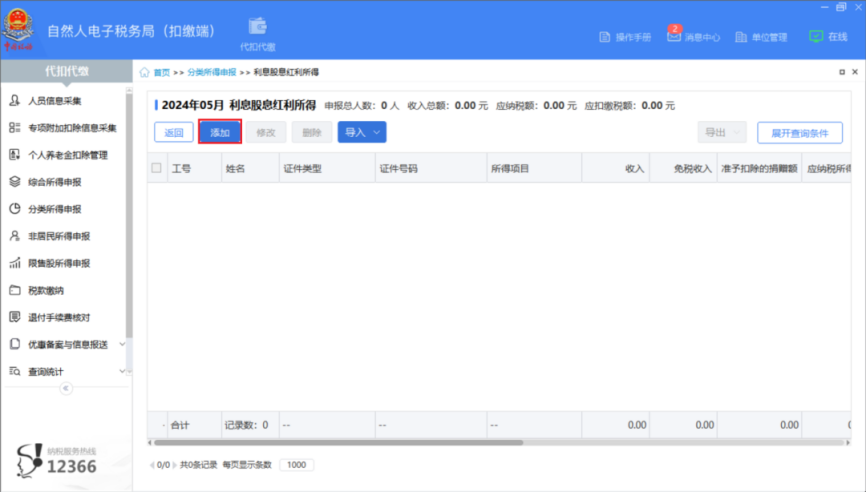
Task: Open the 导入 dropdown arrow
Action: [377, 133]
